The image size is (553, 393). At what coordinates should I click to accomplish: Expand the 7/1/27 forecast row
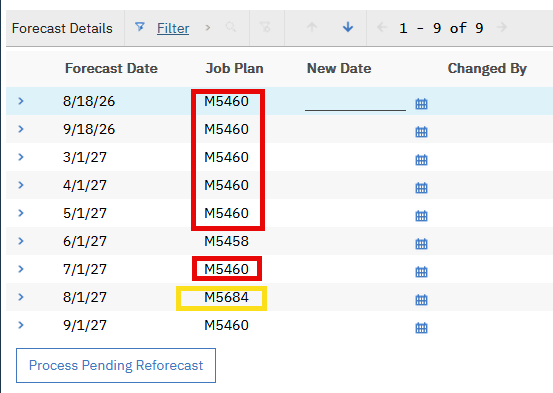(x=21, y=269)
